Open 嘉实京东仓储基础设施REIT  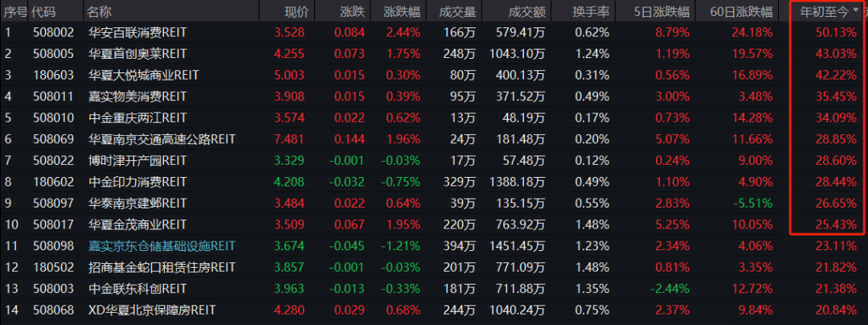[x=161, y=245]
